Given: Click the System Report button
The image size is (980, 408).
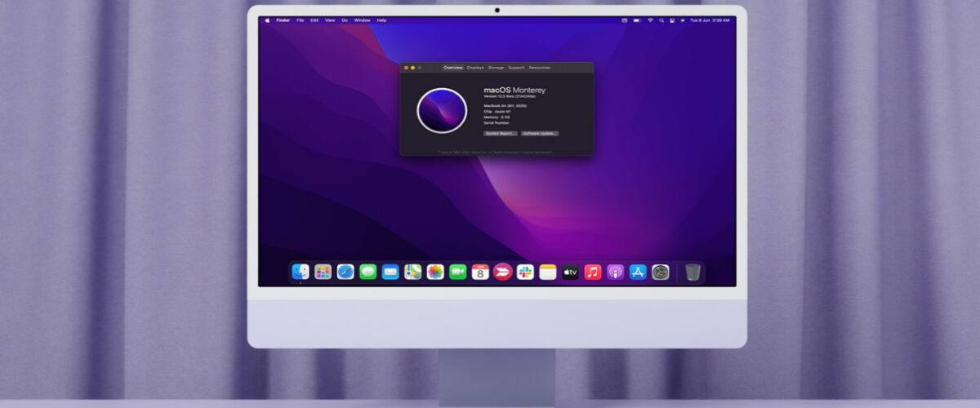Looking at the screenshot, I should coord(501,133).
